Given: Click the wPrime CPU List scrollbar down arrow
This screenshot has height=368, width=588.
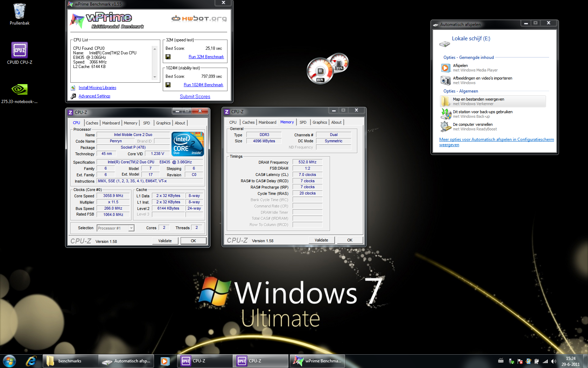Looking at the screenshot, I should [x=155, y=77].
